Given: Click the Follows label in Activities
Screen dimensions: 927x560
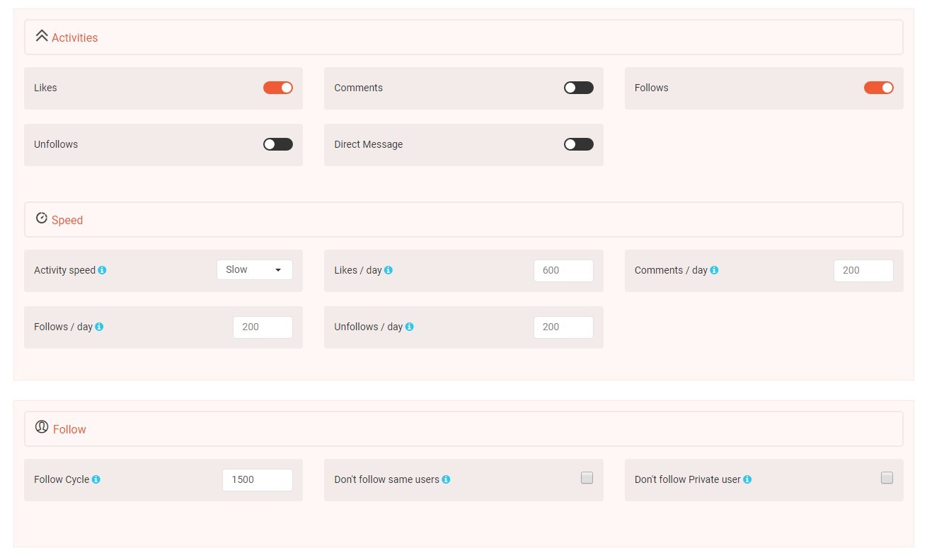Looking at the screenshot, I should (x=651, y=88).
